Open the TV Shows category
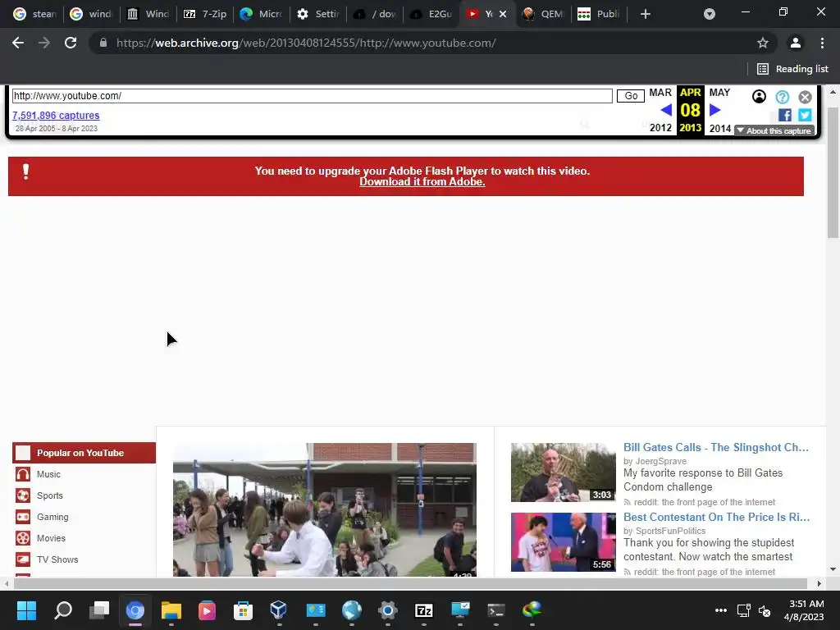 57,559
